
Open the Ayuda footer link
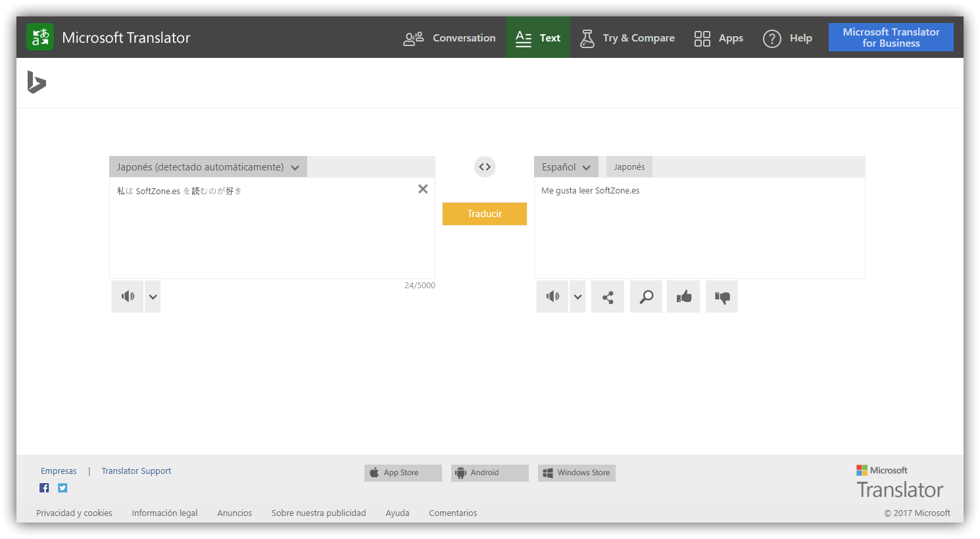pos(397,513)
